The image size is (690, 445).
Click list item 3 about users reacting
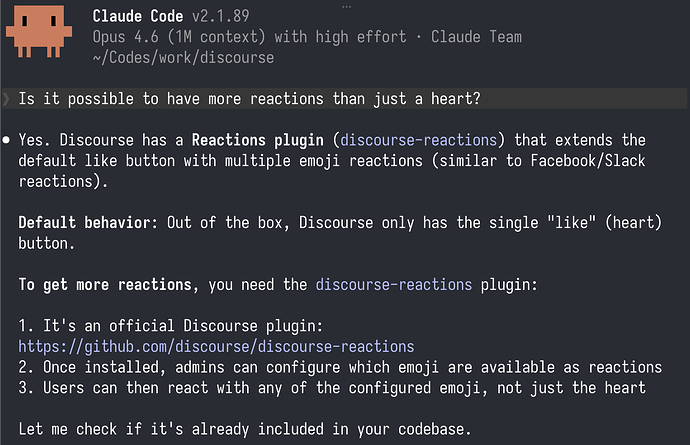click(x=332, y=387)
